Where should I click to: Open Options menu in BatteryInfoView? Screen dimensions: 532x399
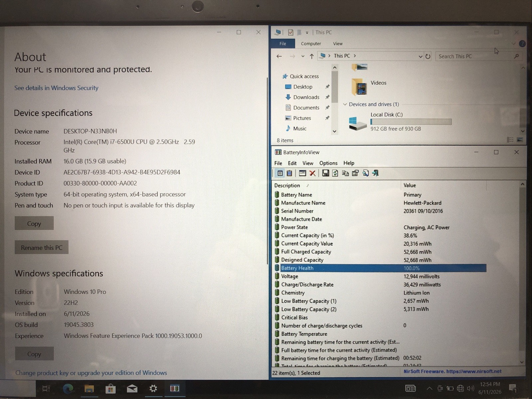(328, 163)
